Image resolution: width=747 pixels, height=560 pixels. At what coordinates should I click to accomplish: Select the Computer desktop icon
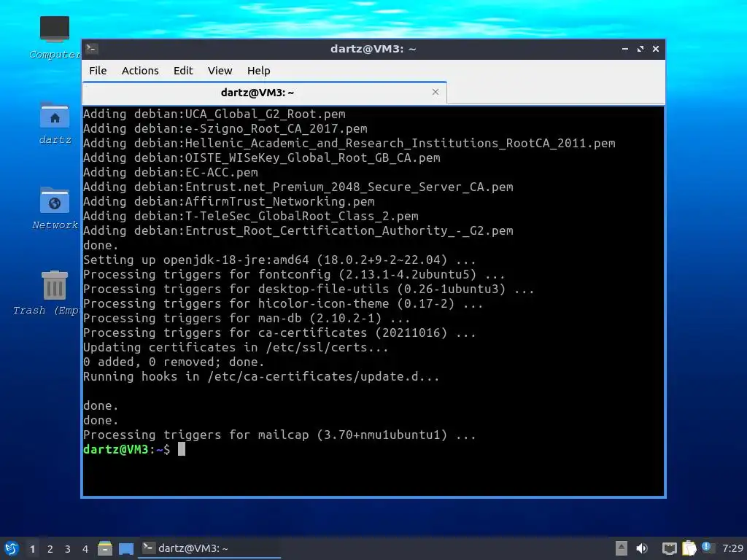(54, 37)
